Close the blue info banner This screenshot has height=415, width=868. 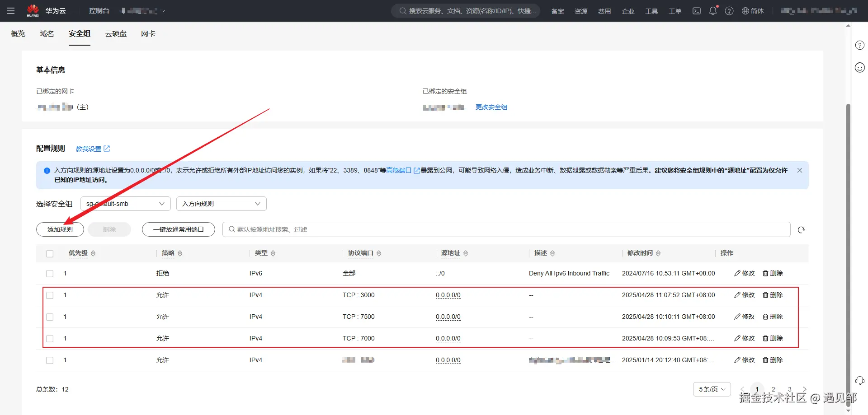[x=800, y=170]
